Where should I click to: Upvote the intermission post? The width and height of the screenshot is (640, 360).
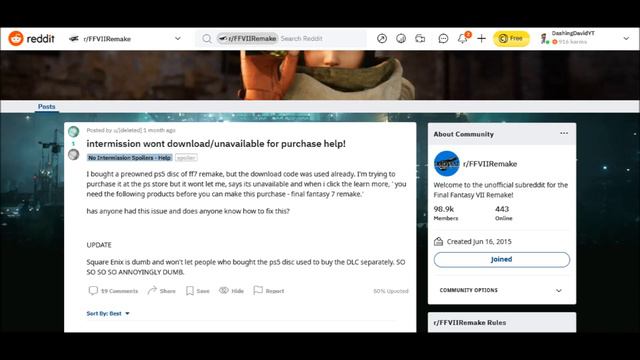[73, 131]
